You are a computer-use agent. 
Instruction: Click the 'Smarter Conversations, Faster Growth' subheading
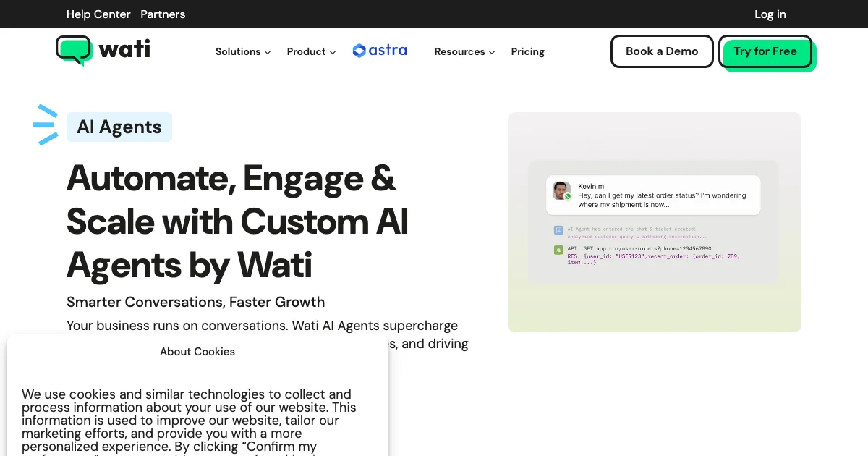(195, 302)
